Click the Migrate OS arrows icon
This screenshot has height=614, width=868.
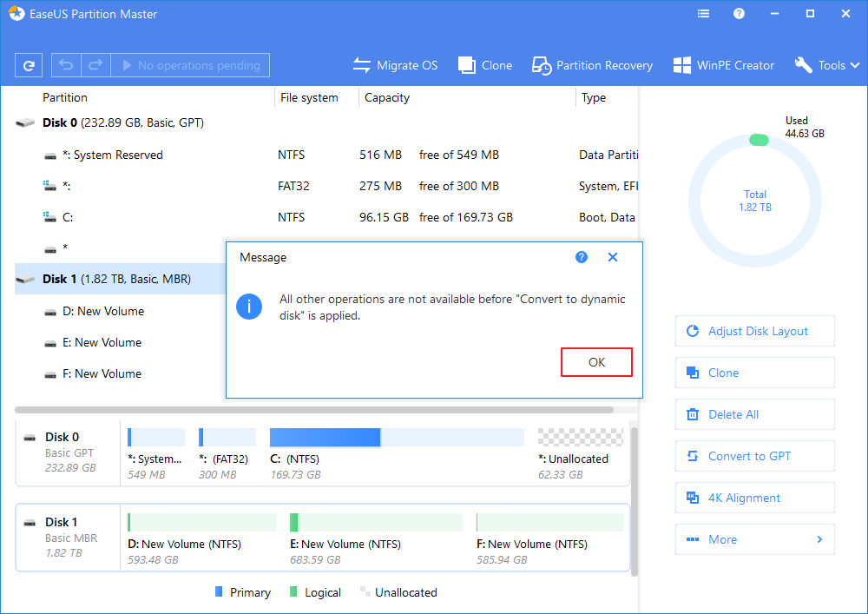tap(362, 65)
